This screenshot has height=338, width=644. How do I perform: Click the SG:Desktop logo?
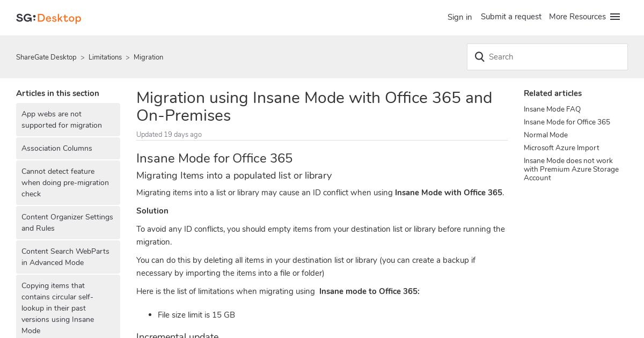48,18
